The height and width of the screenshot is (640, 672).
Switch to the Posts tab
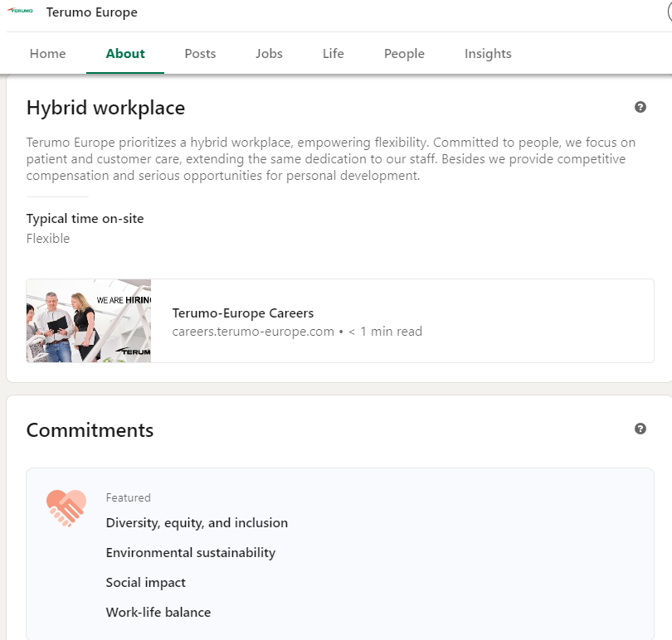pos(200,54)
